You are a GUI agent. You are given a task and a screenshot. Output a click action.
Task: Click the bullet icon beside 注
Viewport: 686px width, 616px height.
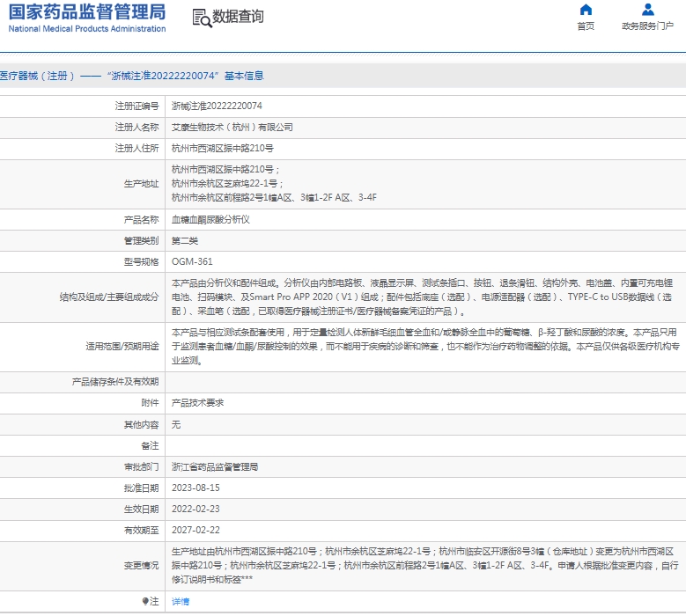click(x=145, y=602)
